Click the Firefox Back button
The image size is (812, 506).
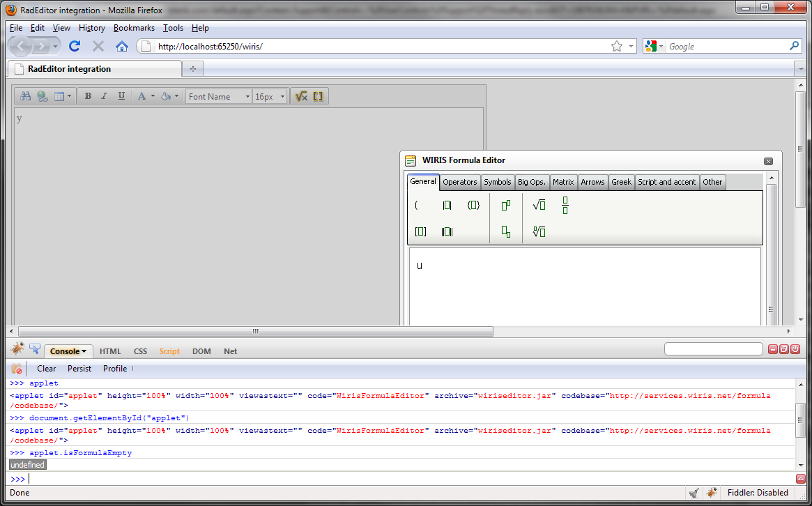tap(21, 46)
